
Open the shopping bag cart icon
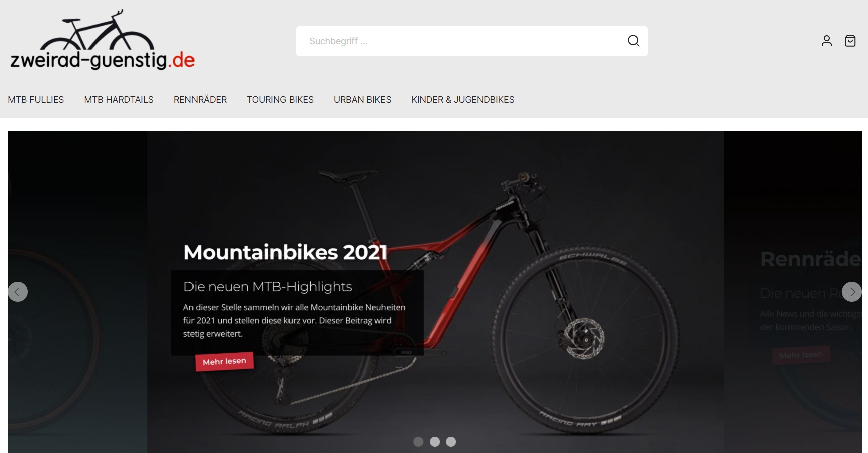tap(850, 41)
